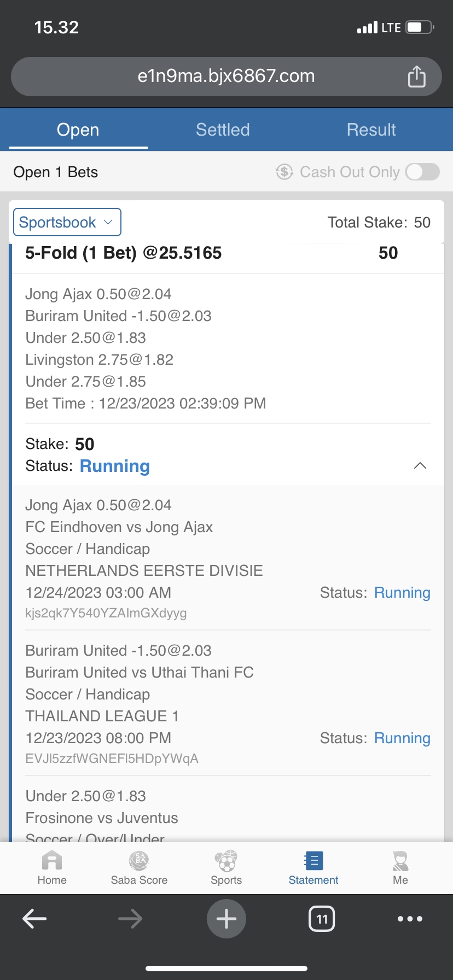
Task: Open the Saba Score icon
Action: [139, 861]
